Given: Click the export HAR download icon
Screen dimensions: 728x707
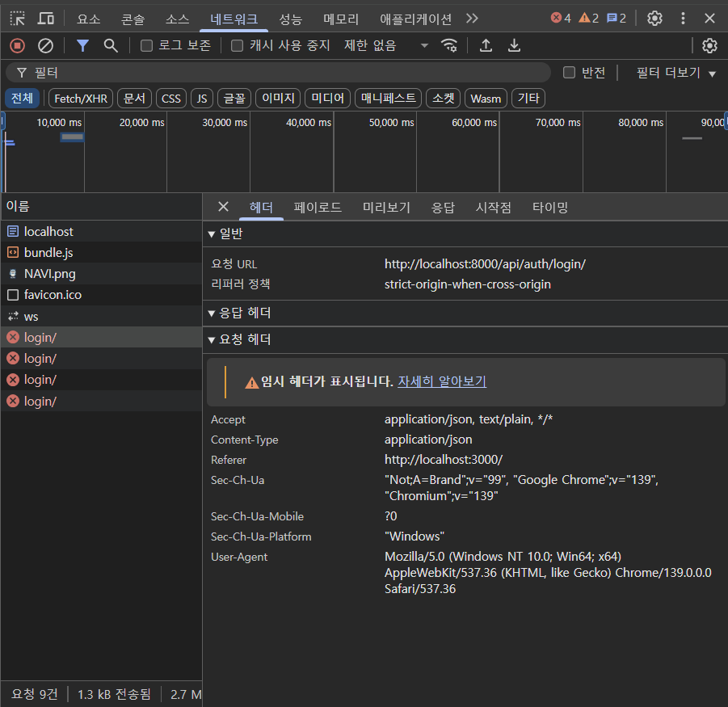Looking at the screenshot, I should pyautogui.click(x=514, y=45).
